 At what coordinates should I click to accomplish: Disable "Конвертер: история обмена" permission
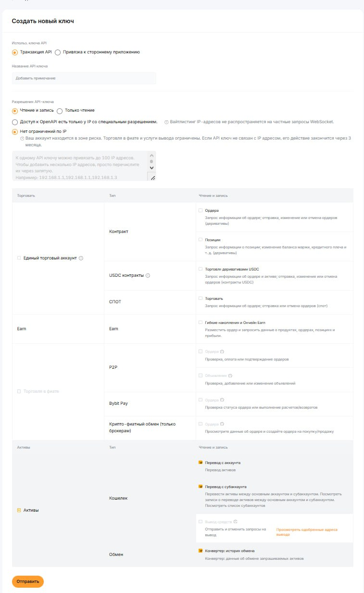click(x=201, y=550)
